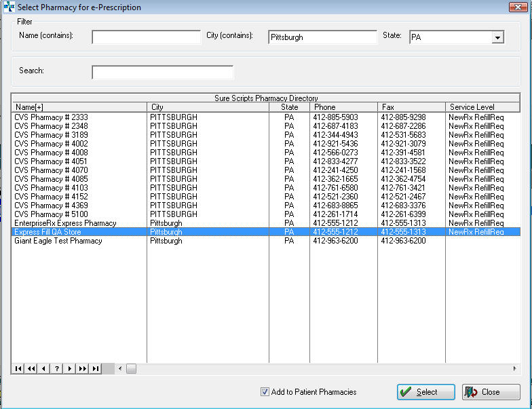Click the Select button
Screen dimensions: 532x409
(x=426, y=392)
